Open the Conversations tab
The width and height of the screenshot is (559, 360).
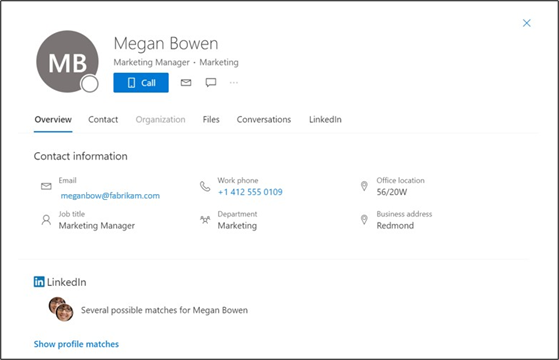pos(264,119)
